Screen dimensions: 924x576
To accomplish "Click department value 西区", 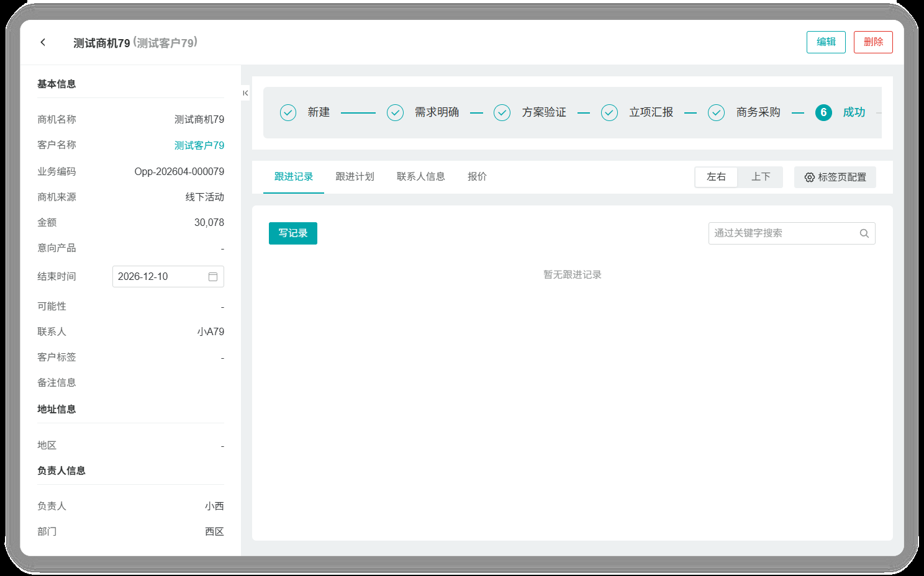I will (x=214, y=531).
